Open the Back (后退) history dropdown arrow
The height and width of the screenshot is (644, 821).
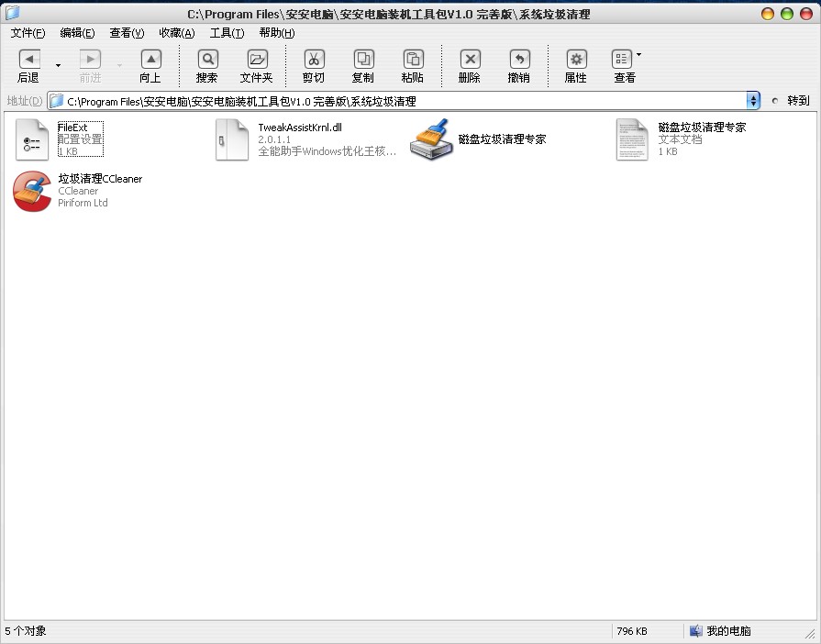pos(59,66)
